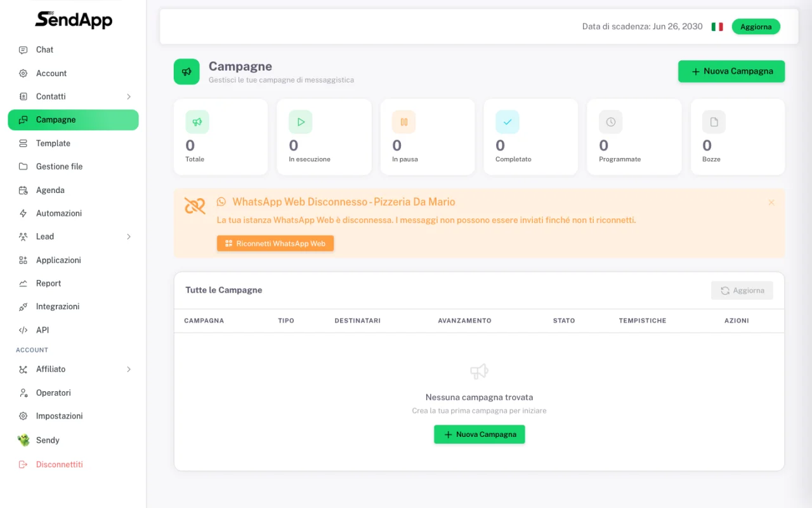The width and height of the screenshot is (812, 508).
Task: Click the Italian flag language icon
Action: [717, 27]
